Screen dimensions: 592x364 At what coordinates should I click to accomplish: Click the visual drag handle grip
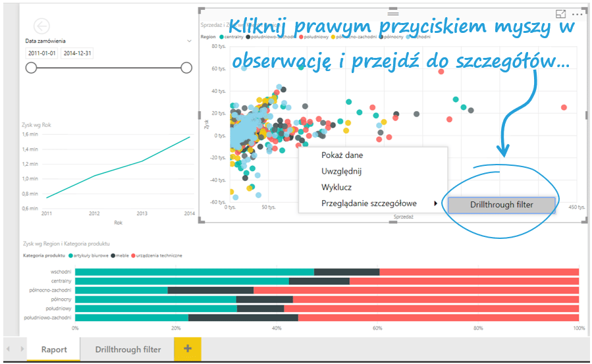click(x=393, y=13)
